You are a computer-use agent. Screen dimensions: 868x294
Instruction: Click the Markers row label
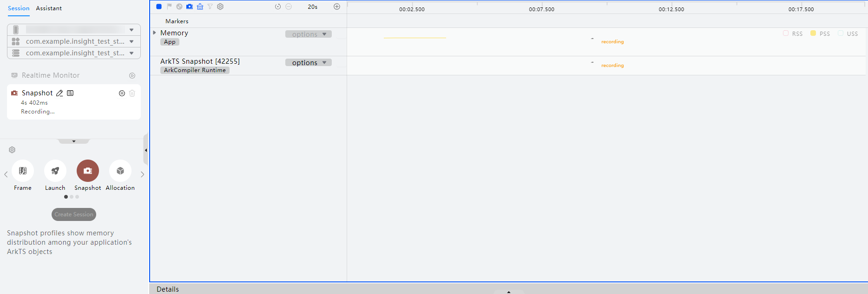click(177, 21)
